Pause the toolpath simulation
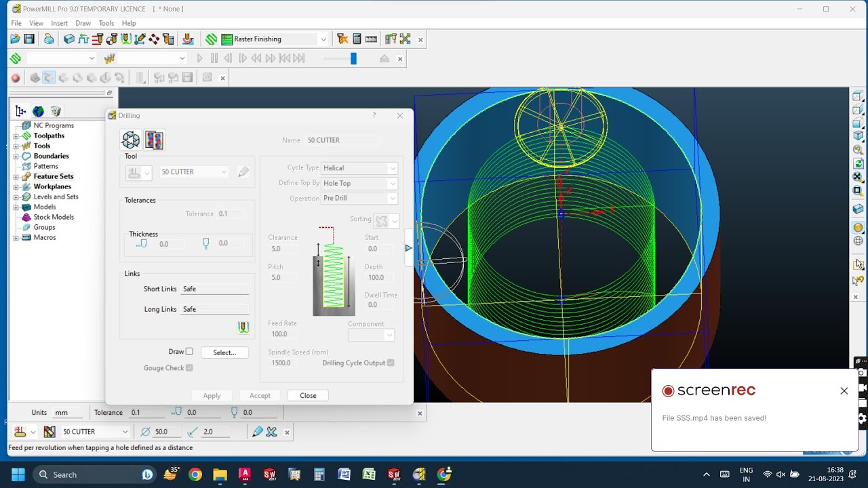Screen dimensions: 868x488 pos(214,59)
